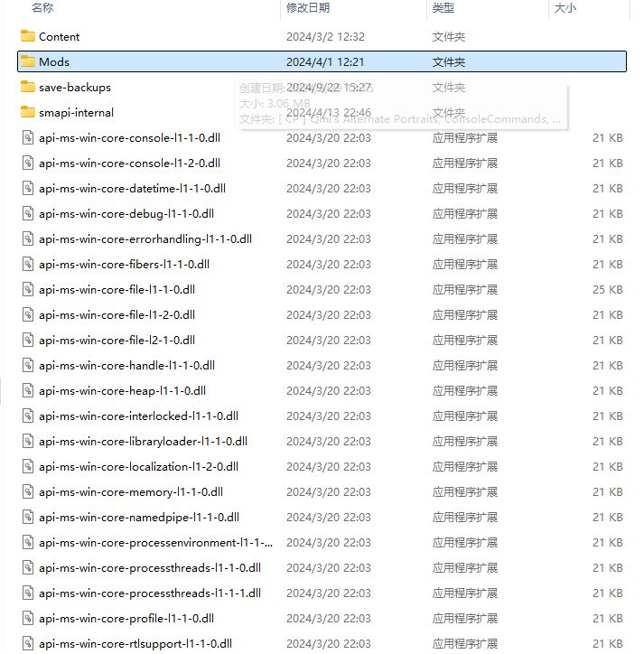Select file name api-ms-win-core-libraryloader-l1-1-0.dll
The height and width of the screenshot is (654, 644).
(x=143, y=442)
